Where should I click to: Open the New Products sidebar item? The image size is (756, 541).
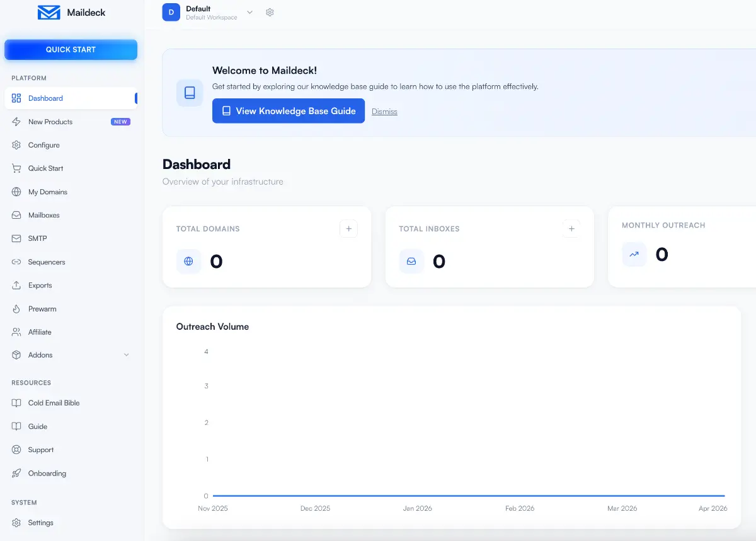click(50, 122)
